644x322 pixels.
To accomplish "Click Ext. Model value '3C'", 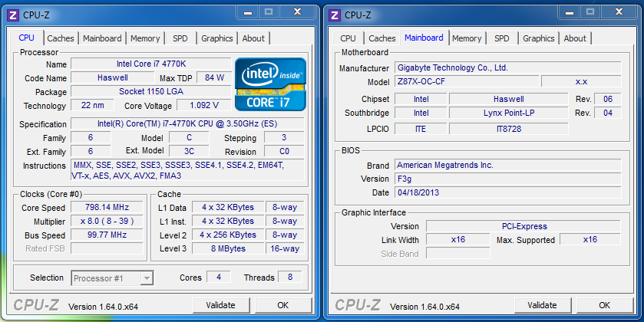I will point(189,151).
